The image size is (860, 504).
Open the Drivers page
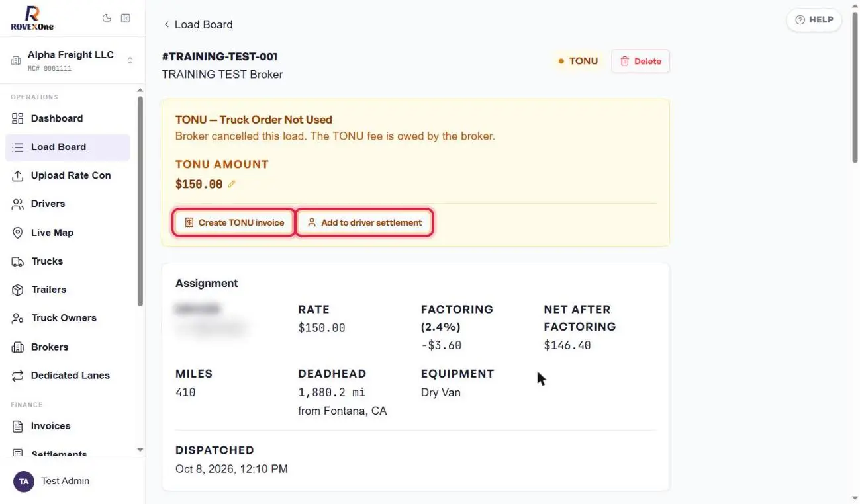coord(68,204)
